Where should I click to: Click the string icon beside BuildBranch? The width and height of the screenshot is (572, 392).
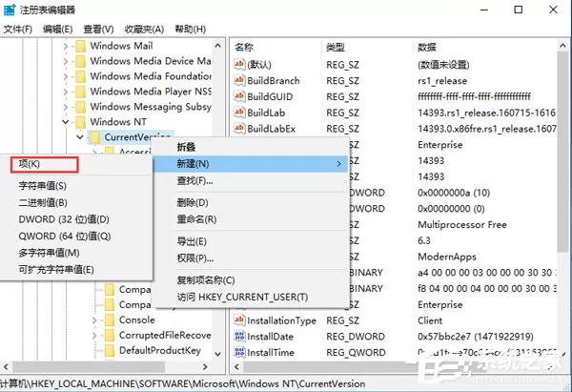click(239, 80)
